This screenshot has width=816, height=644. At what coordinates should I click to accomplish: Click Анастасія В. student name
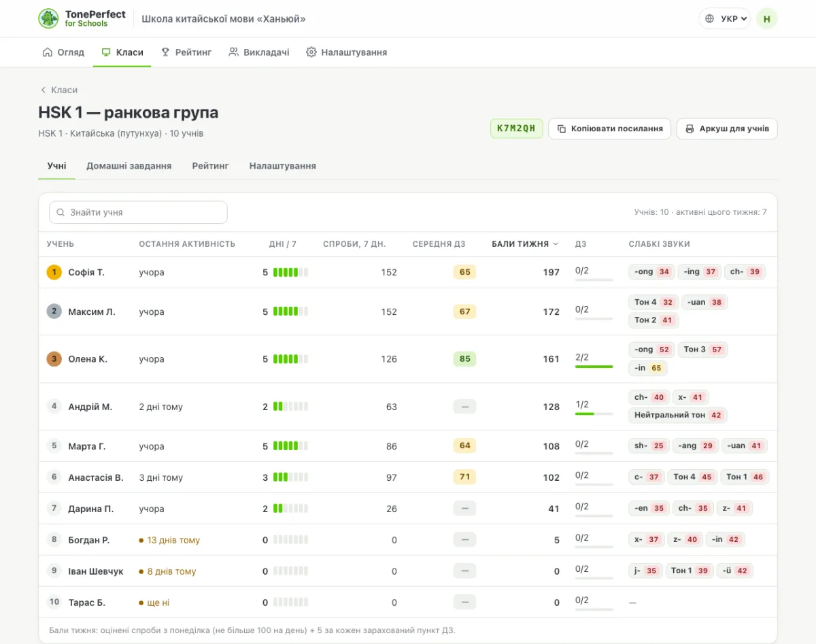[x=96, y=477]
